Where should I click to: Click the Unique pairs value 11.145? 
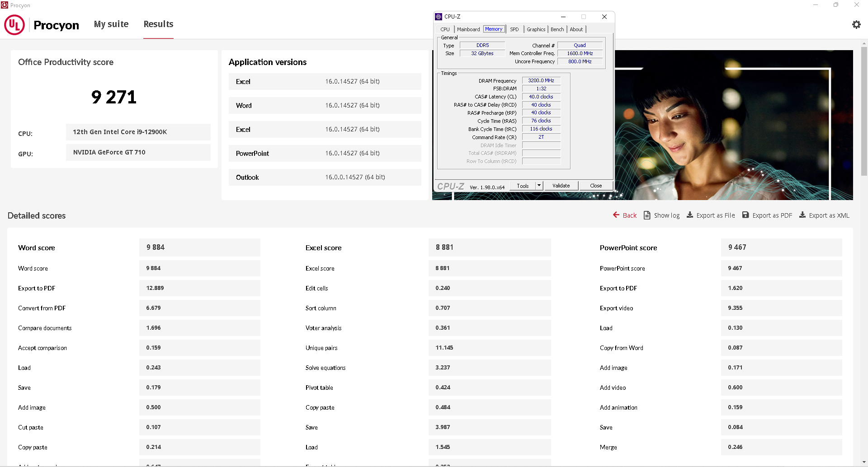[x=490, y=348]
